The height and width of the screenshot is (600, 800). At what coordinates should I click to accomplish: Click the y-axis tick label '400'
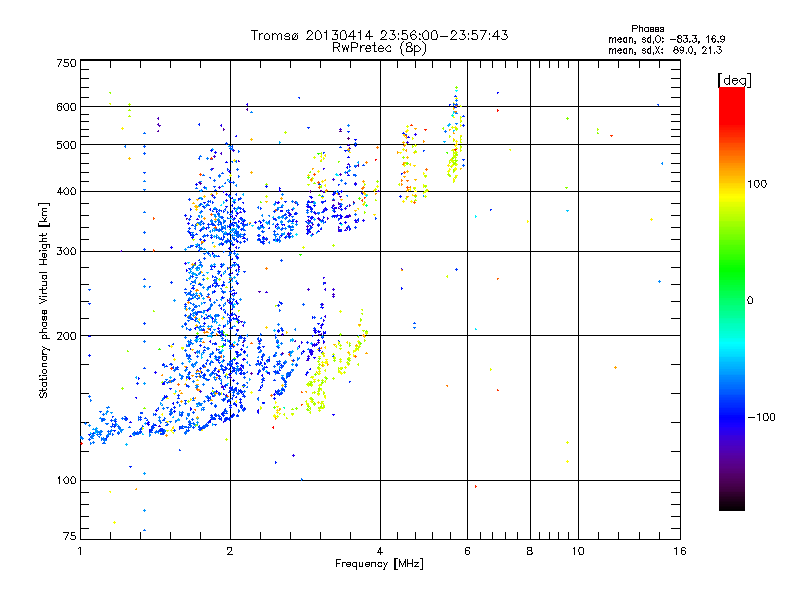(67, 192)
